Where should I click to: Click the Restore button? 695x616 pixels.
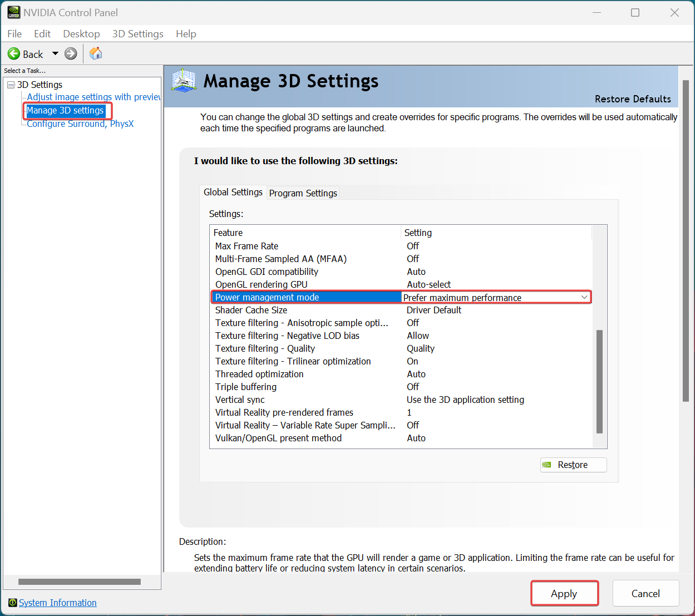pyautogui.click(x=573, y=465)
